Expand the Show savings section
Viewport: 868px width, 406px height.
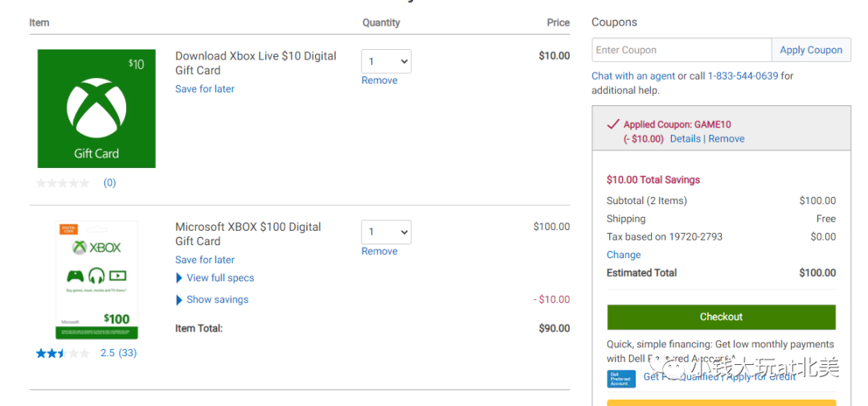click(x=179, y=300)
